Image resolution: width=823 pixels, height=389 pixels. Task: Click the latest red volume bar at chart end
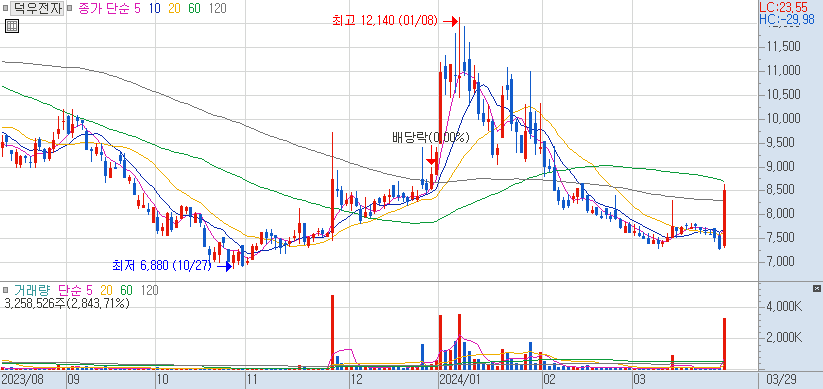click(x=724, y=344)
